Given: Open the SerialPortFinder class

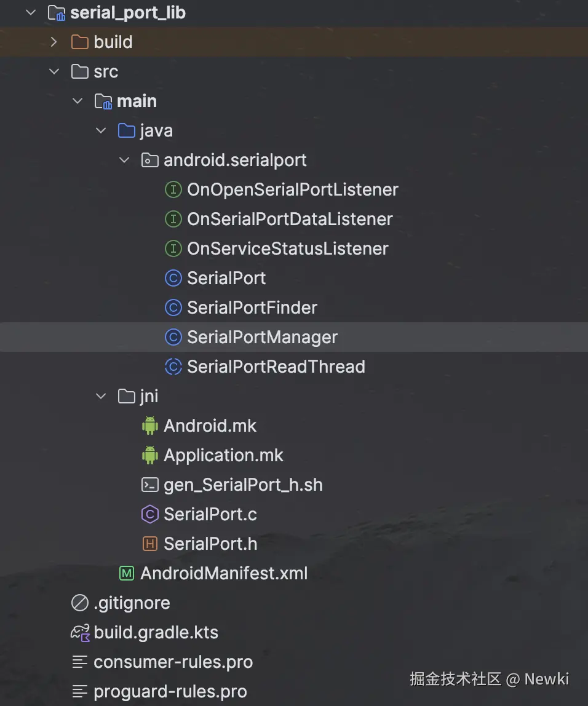Looking at the screenshot, I should [252, 307].
